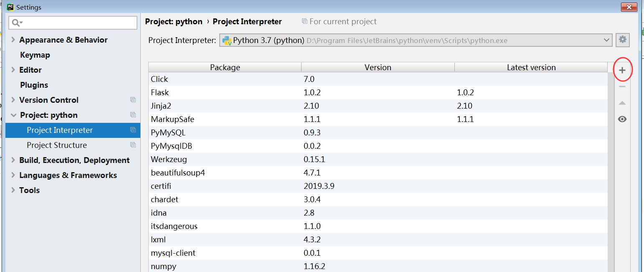
Task: Select the Flask package row
Action: [x=251, y=92]
